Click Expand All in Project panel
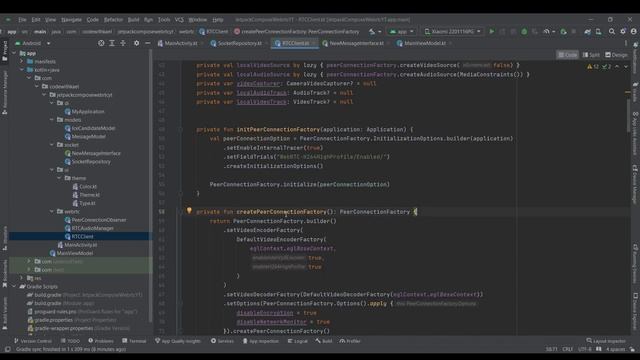The width and height of the screenshot is (640, 360). [x=112, y=43]
